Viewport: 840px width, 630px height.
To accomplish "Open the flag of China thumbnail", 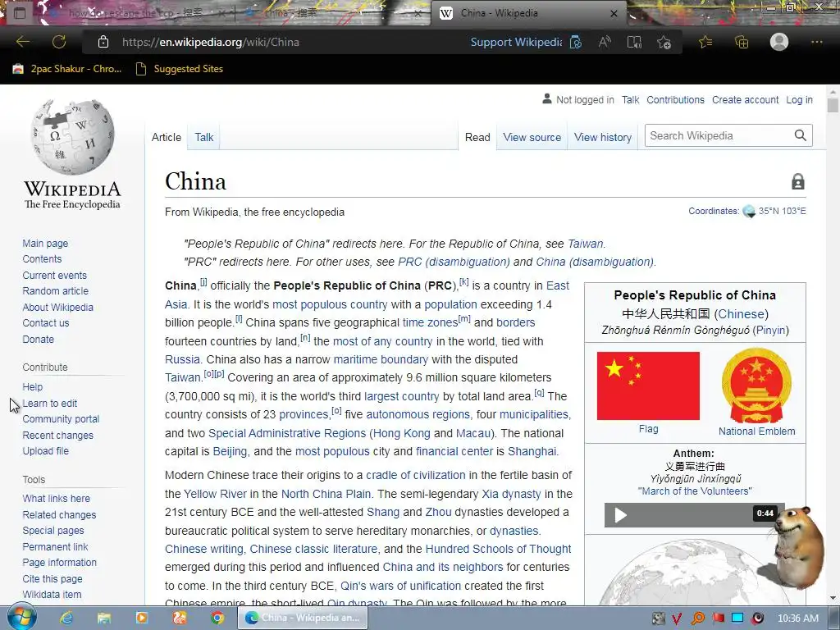I will point(648,386).
